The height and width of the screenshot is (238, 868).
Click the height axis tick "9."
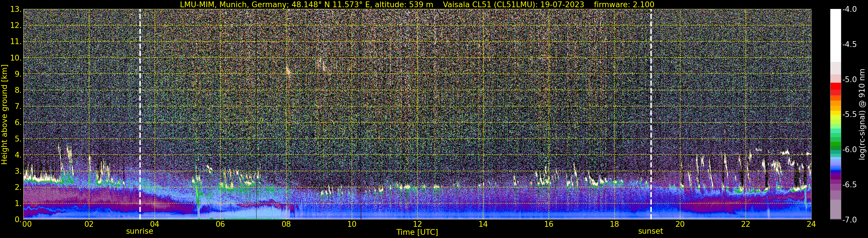click(18, 74)
